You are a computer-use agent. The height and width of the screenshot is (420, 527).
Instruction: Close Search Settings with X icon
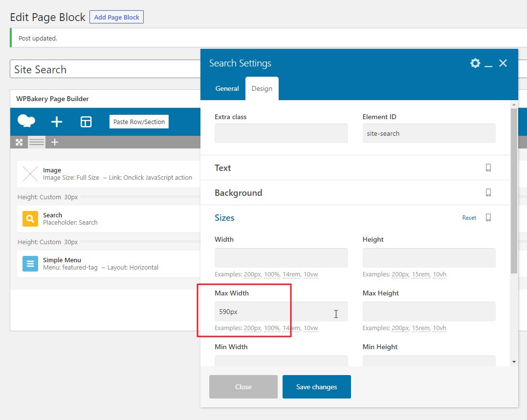(x=503, y=63)
